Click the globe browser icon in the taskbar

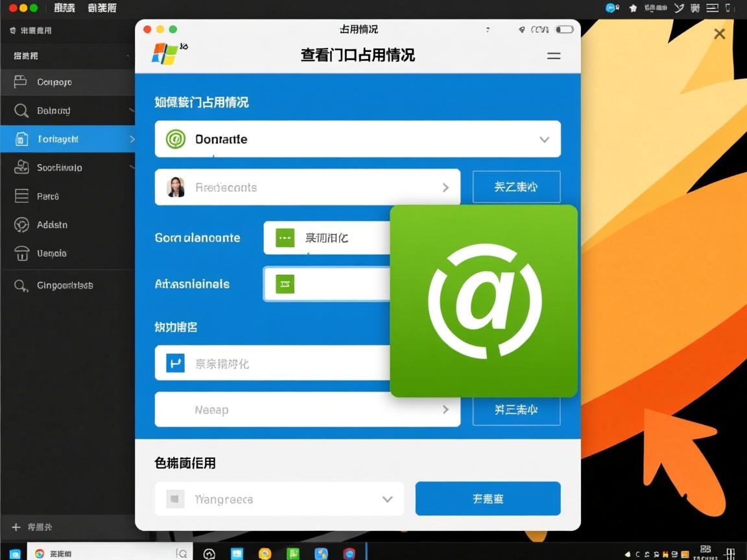pyautogui.click(x=209, y=554)
